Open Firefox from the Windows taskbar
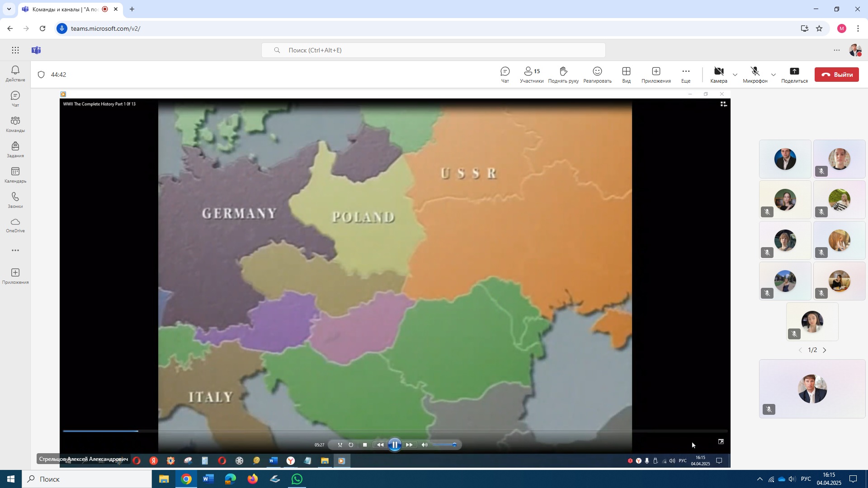 252,479
